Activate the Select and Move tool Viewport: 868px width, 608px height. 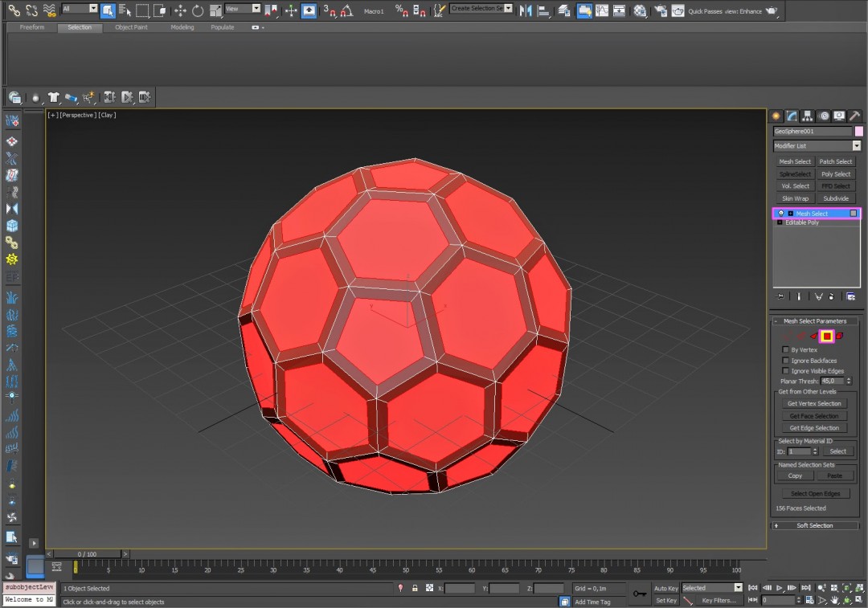(180, 10)
